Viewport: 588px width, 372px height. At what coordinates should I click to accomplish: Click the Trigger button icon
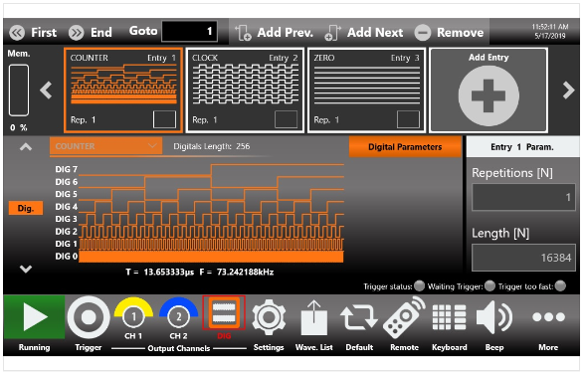[x=89, y=317]
